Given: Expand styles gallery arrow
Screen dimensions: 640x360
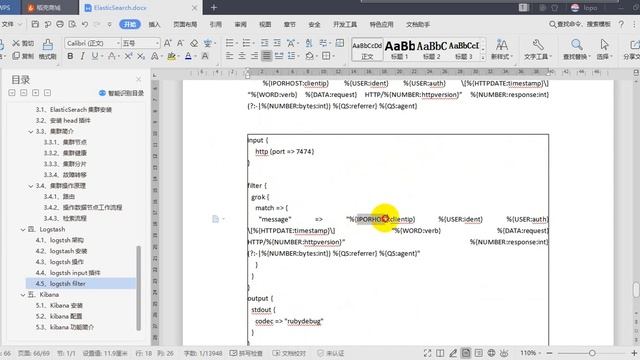Looking at the screenshot, I should [483, 57].
